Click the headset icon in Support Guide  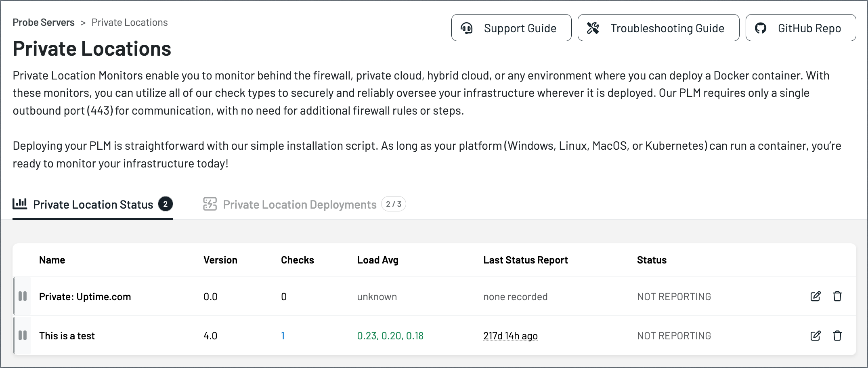tap(467, 28)
